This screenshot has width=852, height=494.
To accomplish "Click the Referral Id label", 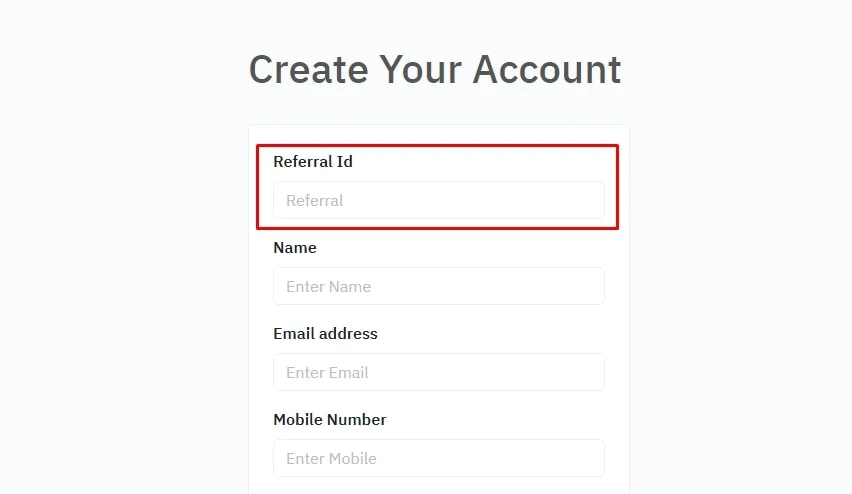I will [313, 161].
